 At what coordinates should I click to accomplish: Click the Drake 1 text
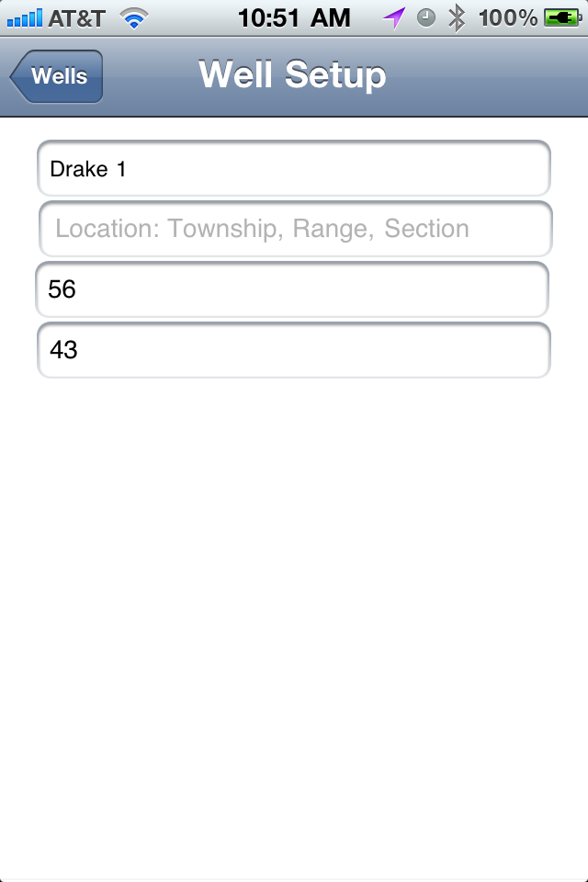tap(88, 169)
